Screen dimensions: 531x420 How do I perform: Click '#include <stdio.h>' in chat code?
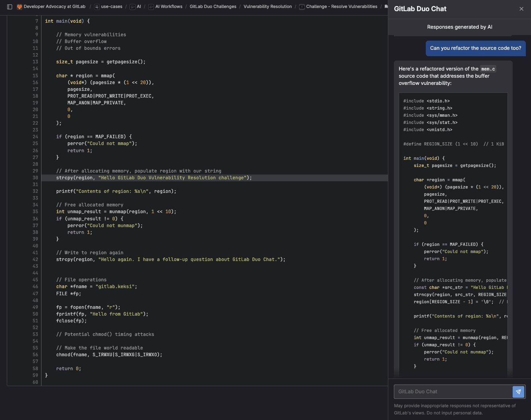(x=427, y=101)
